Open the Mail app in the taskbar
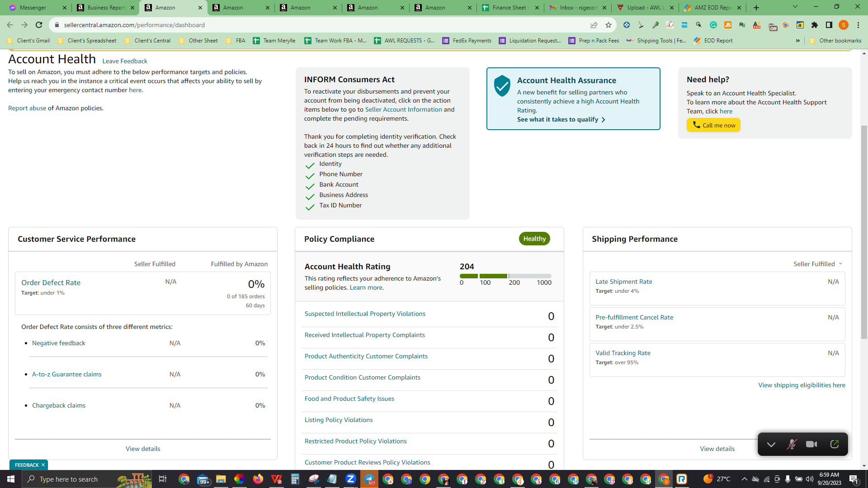This screenshot has width=868, height=488. (x=203, y=479)
